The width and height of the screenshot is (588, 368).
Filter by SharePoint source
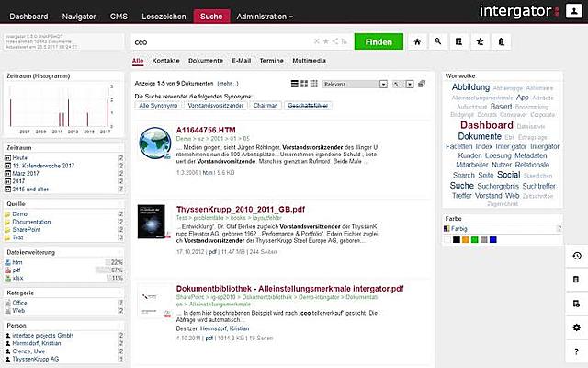pyautogui.click(x=27, y=230)
